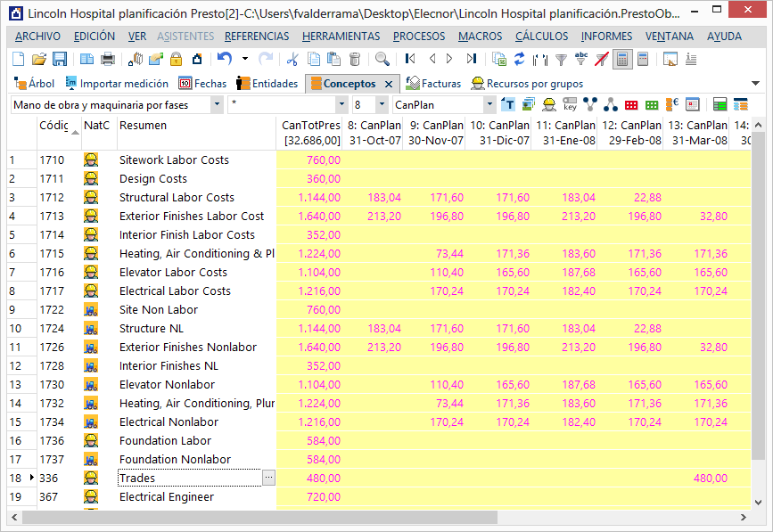The width and height of the screenshot is (773, 532).
Task: Open the CÁLCULOS menu
Action: point(542,37)
